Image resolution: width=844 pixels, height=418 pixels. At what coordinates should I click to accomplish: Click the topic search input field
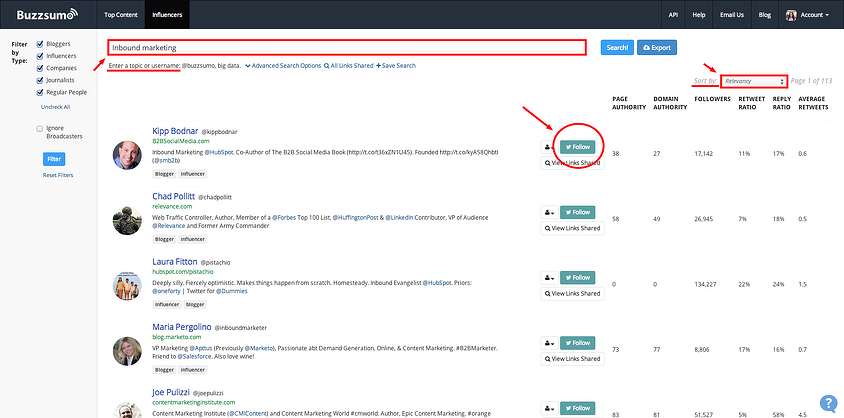coord(347,47)
